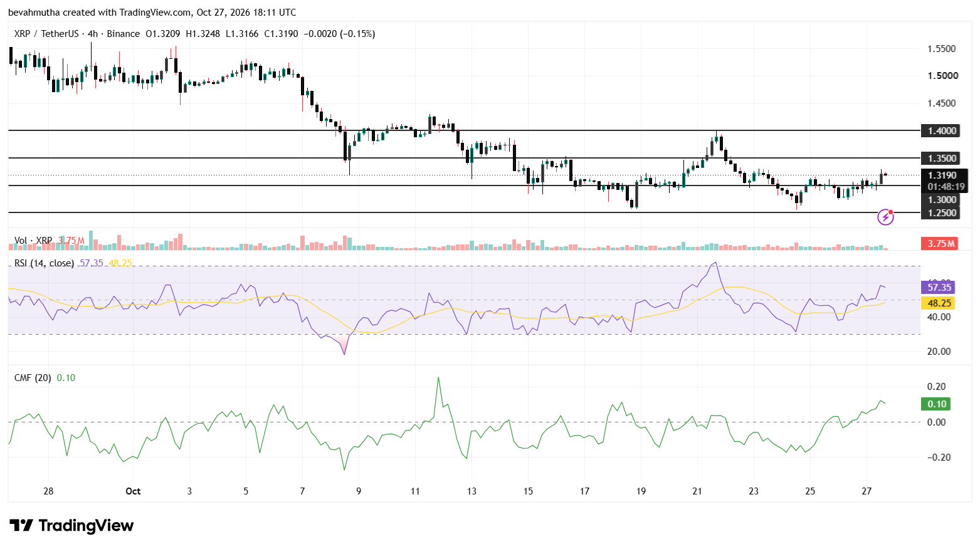Image resolution: width=980 pixels, height=549 pixels.
Task: Click the yellow 48.25 RSI MA tag
Action: click(939, 303)
